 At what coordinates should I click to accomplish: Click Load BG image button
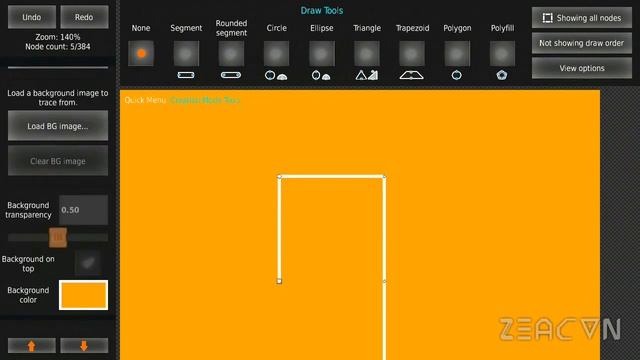[x=58, y=126]
